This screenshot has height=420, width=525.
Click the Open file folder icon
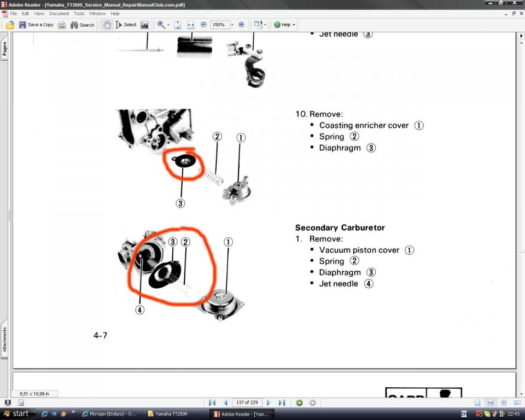[x=10, y=25]
